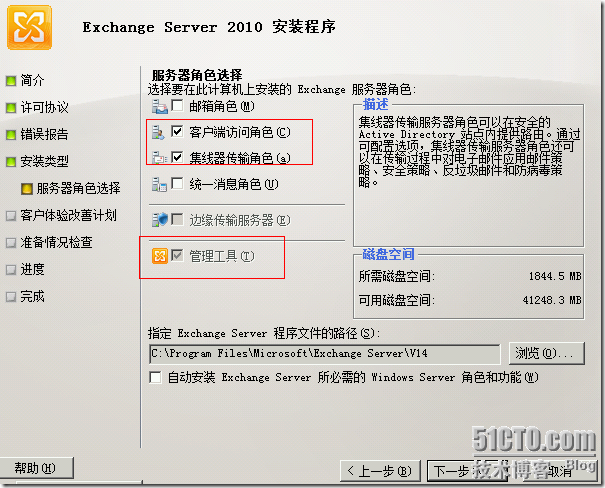The image size is (605, 488).
Task: Click the 服务器角色选择 heading
Action: pyautogui.click(x=197, y=75)
